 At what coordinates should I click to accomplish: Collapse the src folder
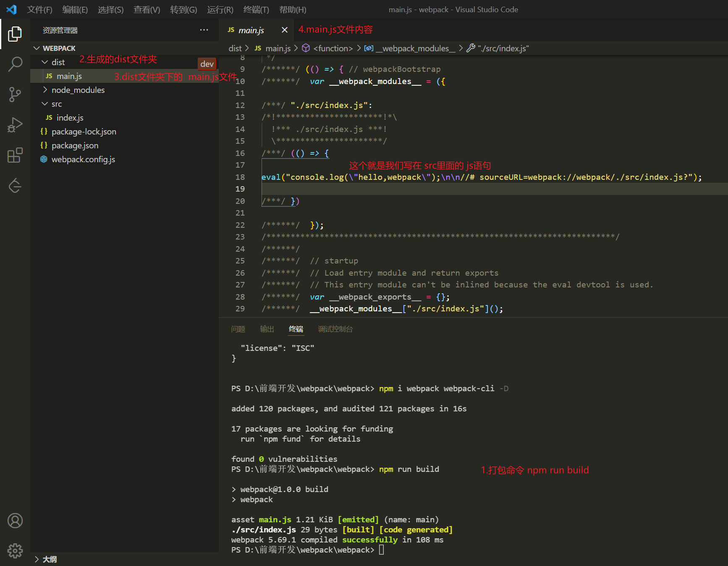tap(56, 104)
